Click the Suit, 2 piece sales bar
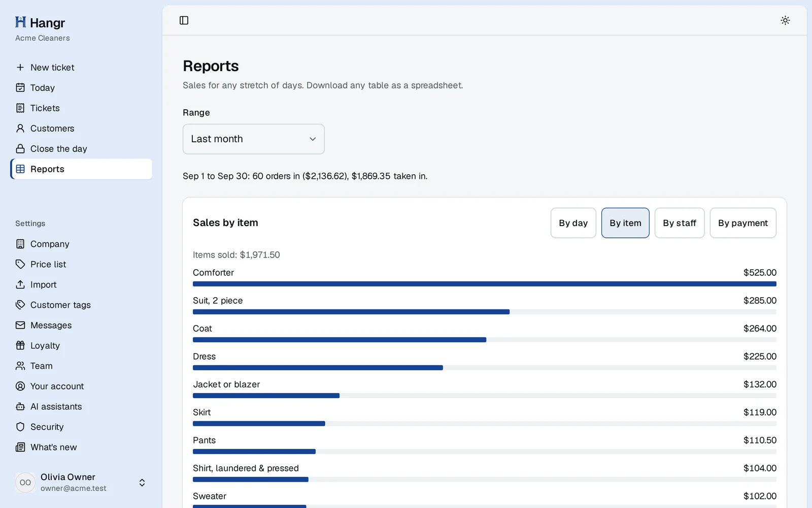 tap(351, 312)
